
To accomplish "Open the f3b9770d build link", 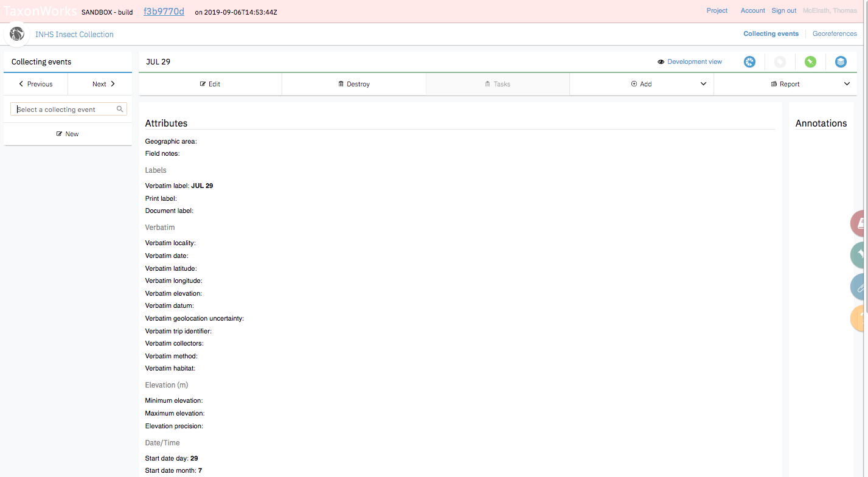I will coord(163,11).
